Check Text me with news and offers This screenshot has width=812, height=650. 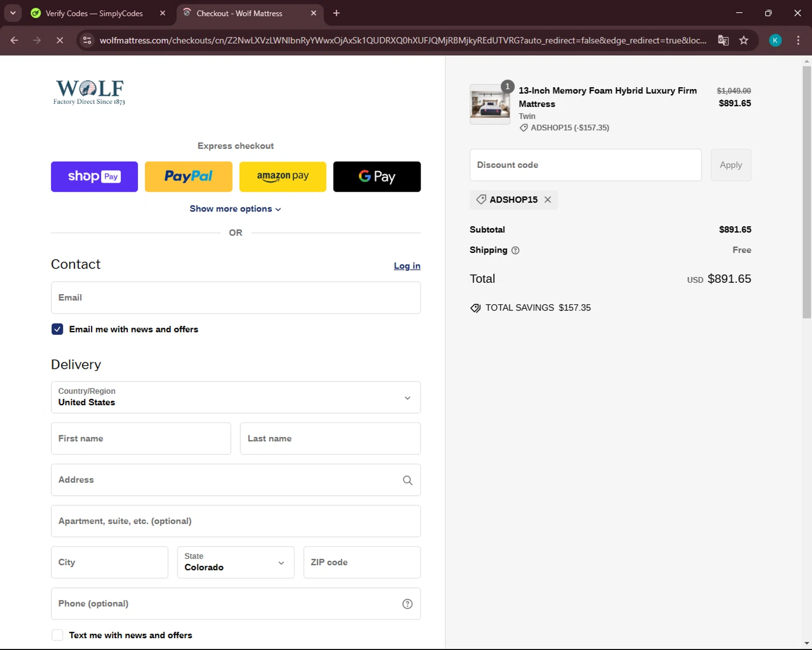pyautogui.click(x=57, y=635)
